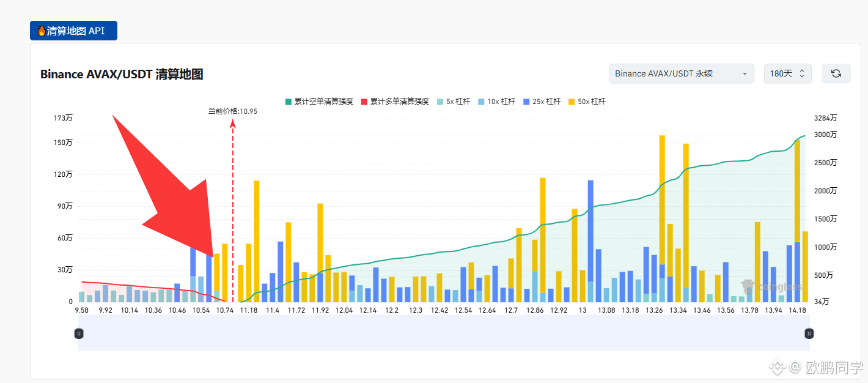The width and height of the screenshot is (868, 383).
Task: Click the pause icon on the left slider handle
Action: click(79, 333)
